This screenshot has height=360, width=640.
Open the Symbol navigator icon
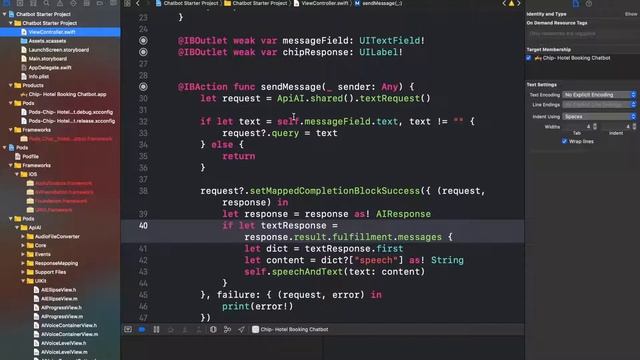[x=33, y=3]
